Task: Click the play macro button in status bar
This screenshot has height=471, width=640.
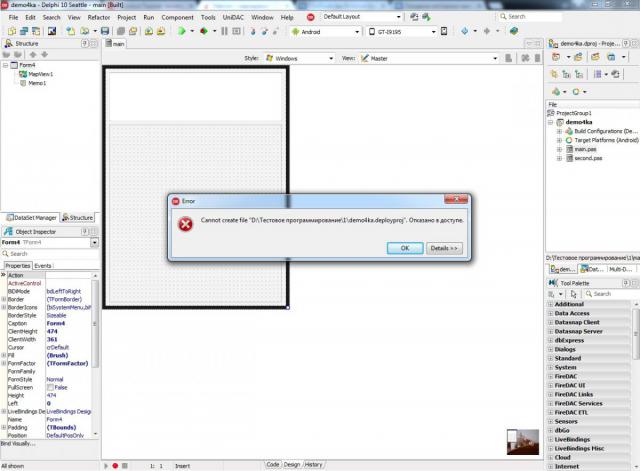Action: click(106, 466)
